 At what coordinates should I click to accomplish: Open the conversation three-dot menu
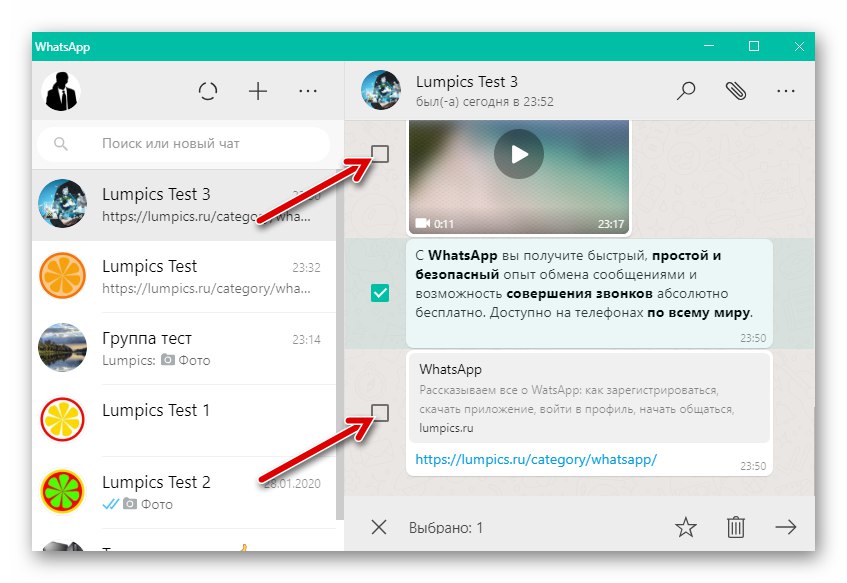786,91
